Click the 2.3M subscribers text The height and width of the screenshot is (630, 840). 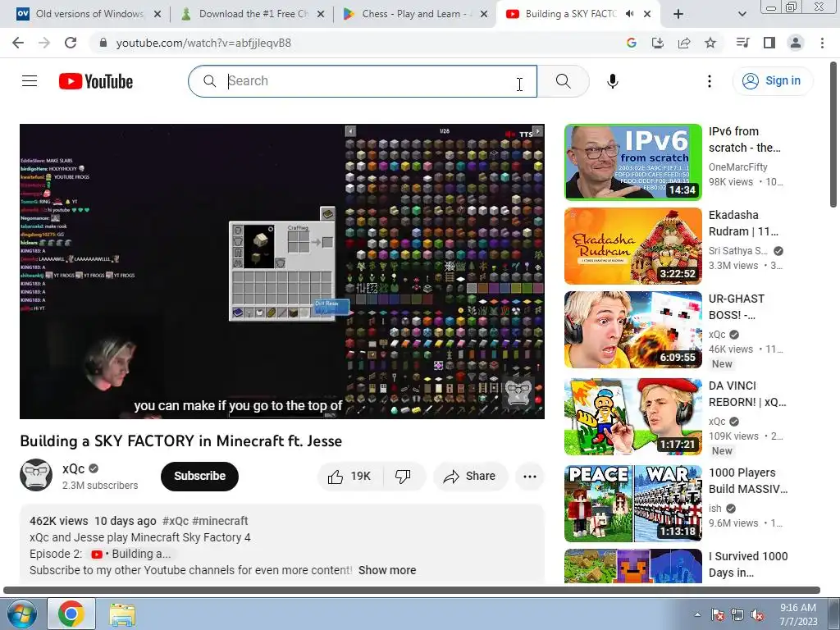[100, 486]
